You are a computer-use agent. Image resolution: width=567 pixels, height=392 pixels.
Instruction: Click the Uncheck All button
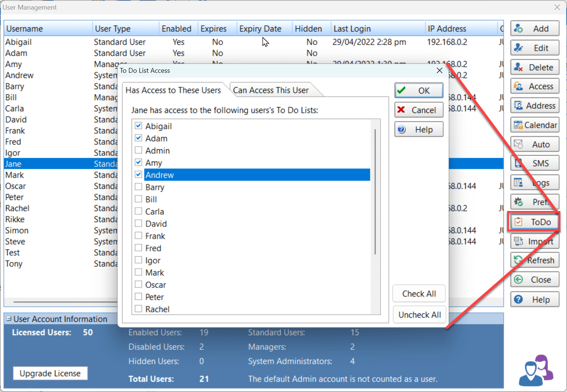tap(419, 315)
